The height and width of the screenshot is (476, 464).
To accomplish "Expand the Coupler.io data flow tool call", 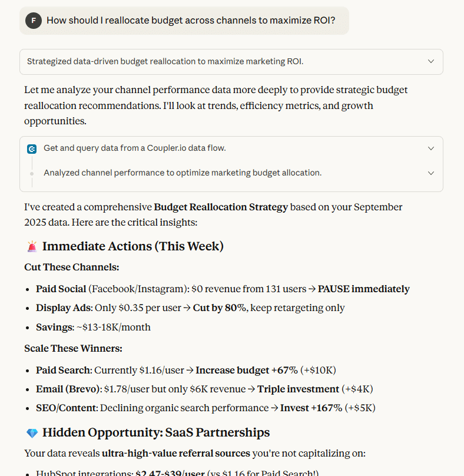I will pyautogui.click(x=430, y=148).
